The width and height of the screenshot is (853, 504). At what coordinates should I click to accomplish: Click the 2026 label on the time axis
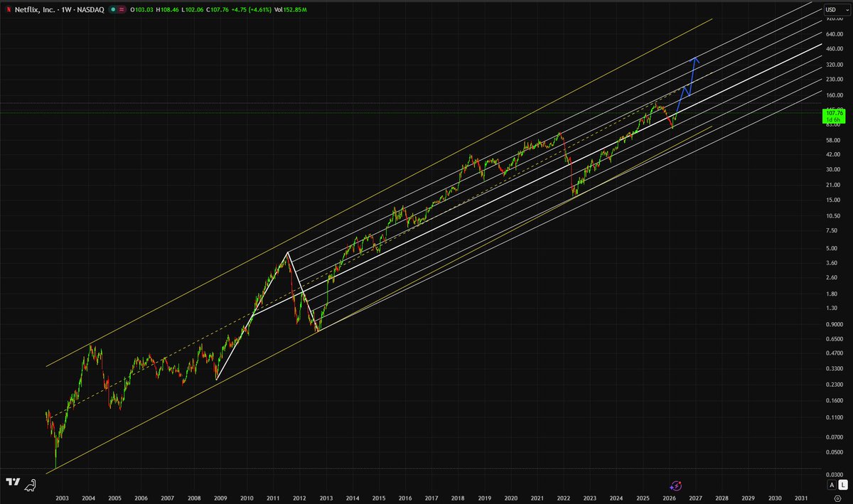click(x=669, y=499)
